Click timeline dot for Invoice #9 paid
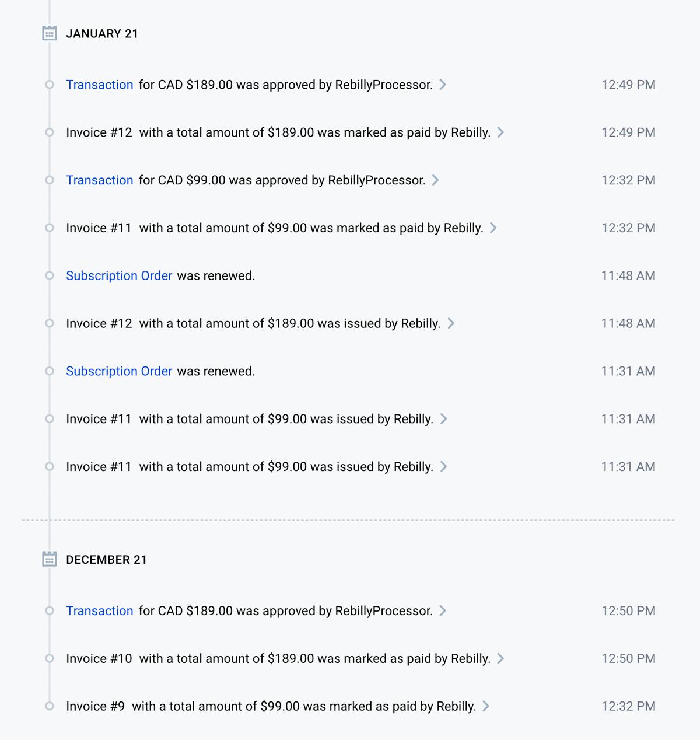 [x=50, y=706]
